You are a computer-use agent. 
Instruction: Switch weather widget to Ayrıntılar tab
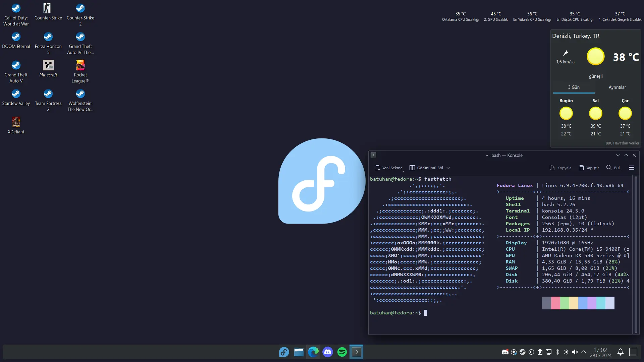click(x=617, y=87)
